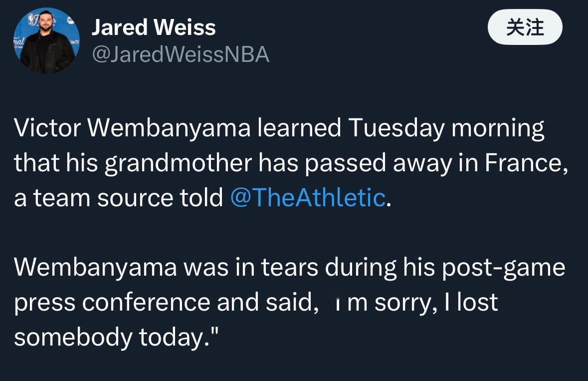The image size is (588, 381).
Task: Open the @TheAthletic mention link
Action: tap(308, 198)
